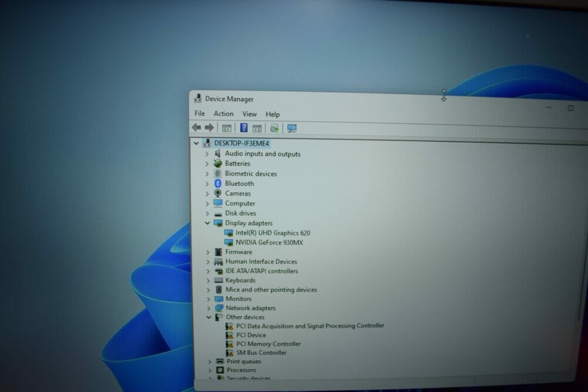Open the View menu
The width and height of the screenshot is (588, 392).
(x=249, y=114)
